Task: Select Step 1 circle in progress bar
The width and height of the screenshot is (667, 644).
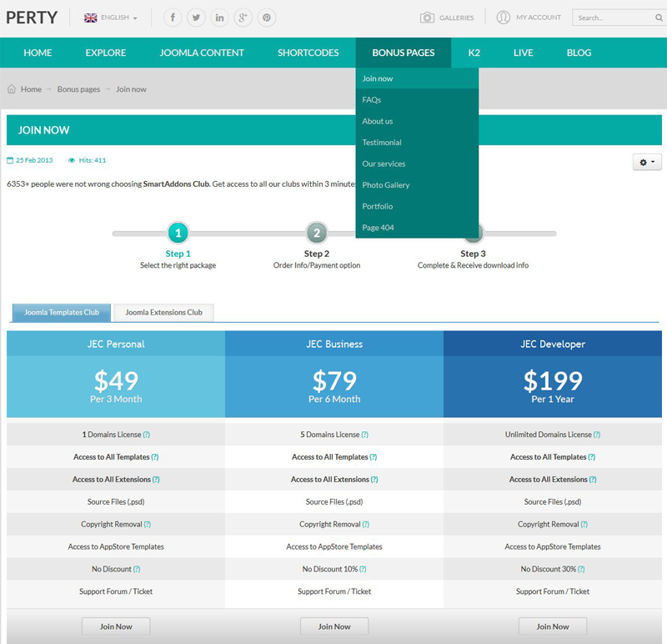Action: click(178, 233)
